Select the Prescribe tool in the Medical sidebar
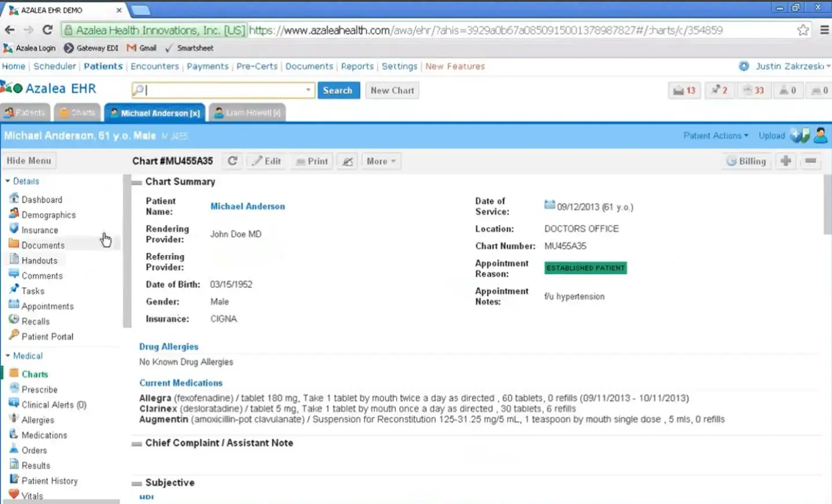This screenshot has width=832, height=504. tap(39, 389)
